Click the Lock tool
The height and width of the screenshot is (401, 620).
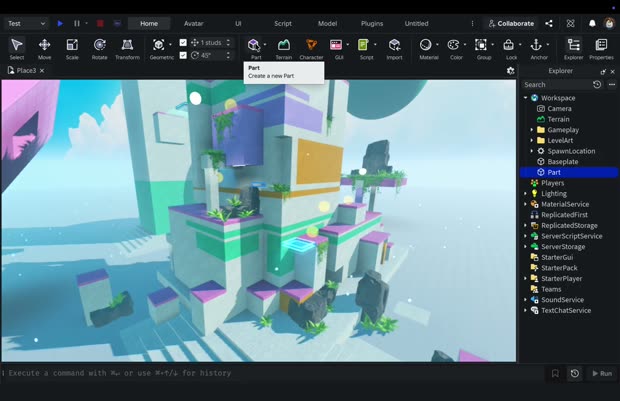pyautogui.click(x=508, y=45)
